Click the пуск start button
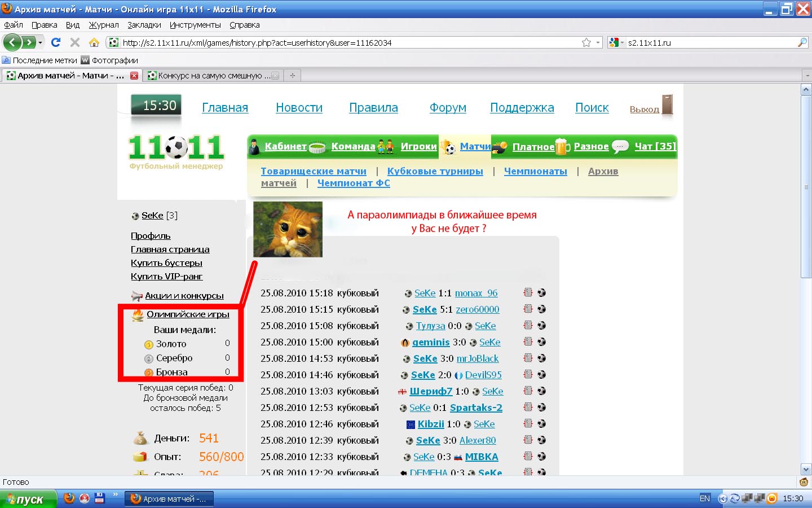This screenshot has width=812, height=508. pos(28,499)
